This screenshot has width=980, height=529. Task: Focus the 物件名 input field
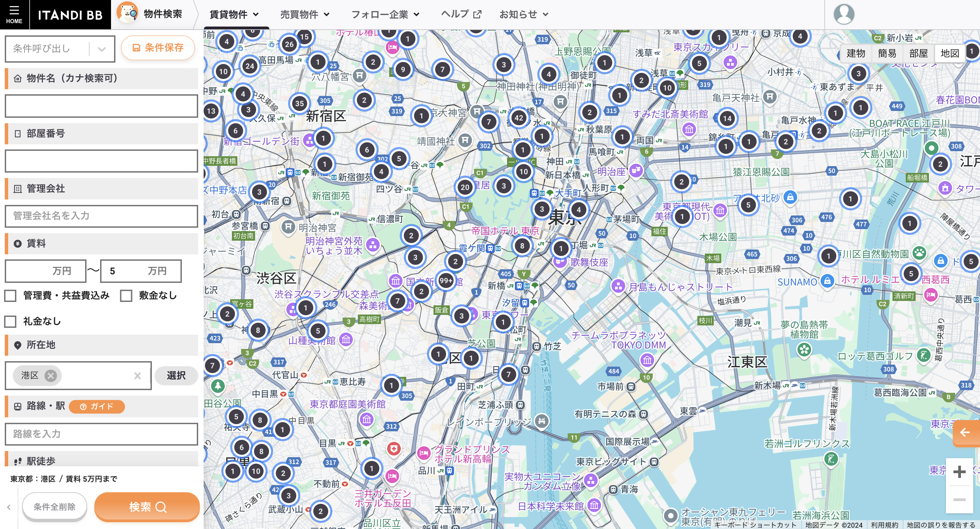[x=101, y=106]
